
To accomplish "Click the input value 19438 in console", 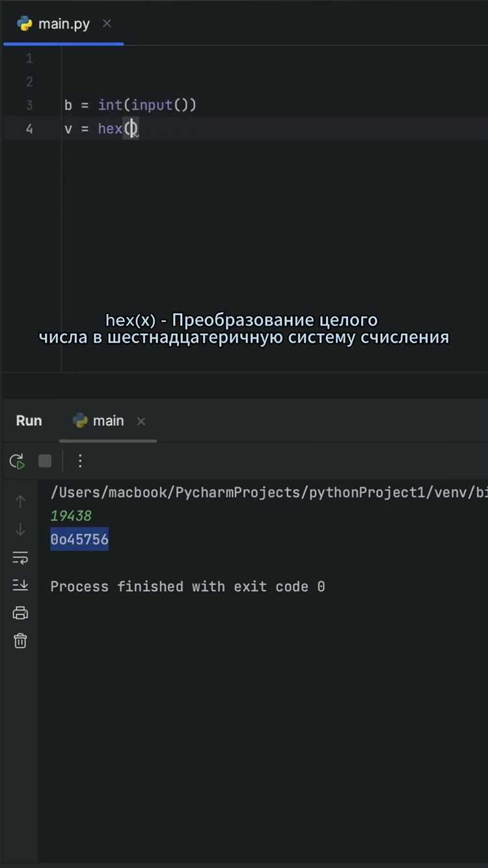I will (x=71, y=516).
